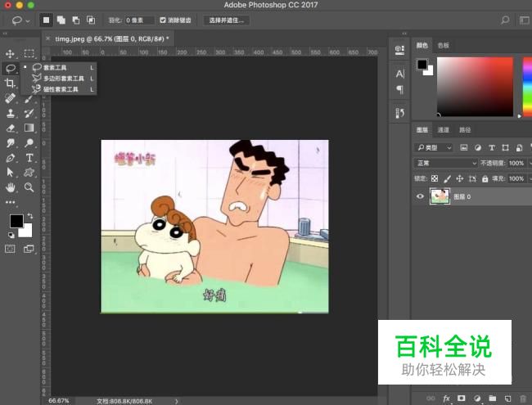Select the Lasso tool in the toolbox

click(11, 68)
